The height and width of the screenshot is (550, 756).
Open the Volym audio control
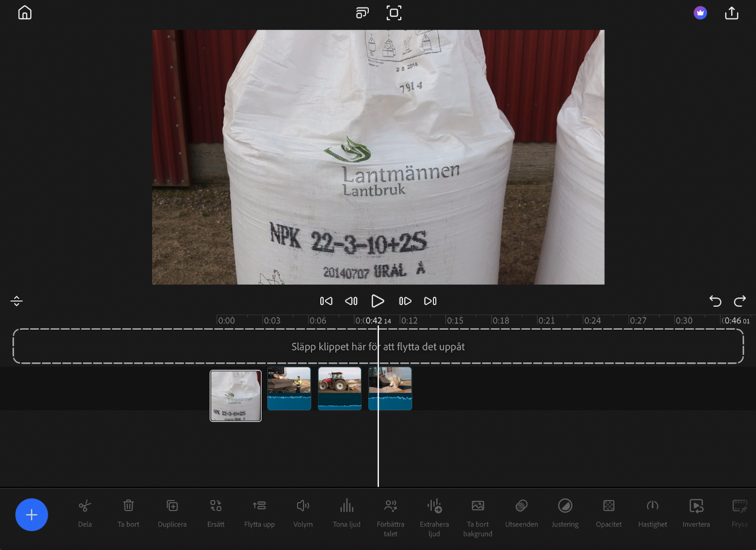303,513
